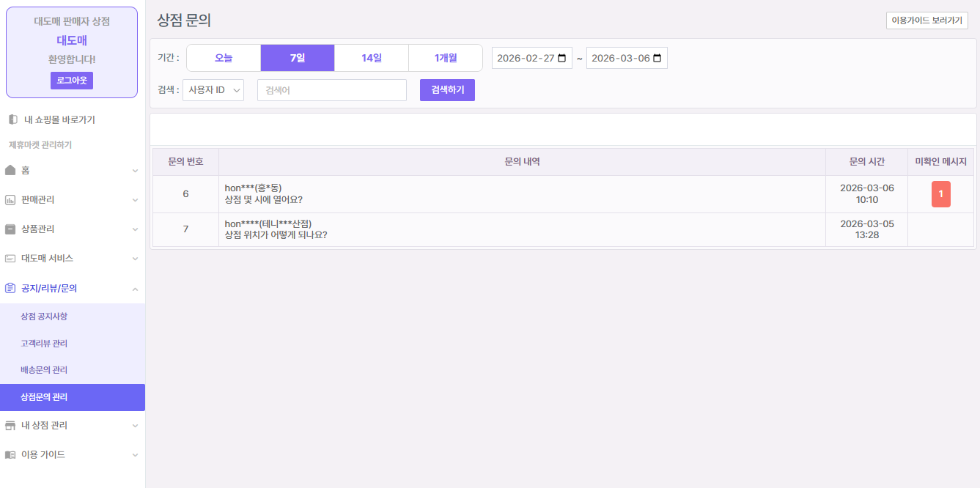This screenshot has height=488, width=980.
Task: Select the 1개월 period option
Action: (445, 58)
